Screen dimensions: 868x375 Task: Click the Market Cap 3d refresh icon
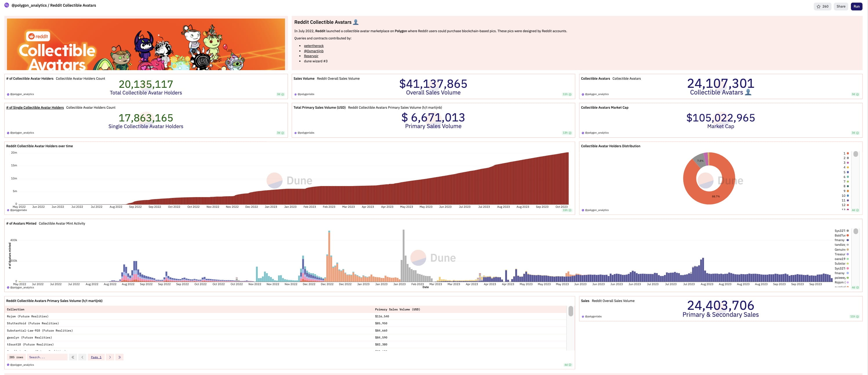pyautogui.click(x=858, y=133)
